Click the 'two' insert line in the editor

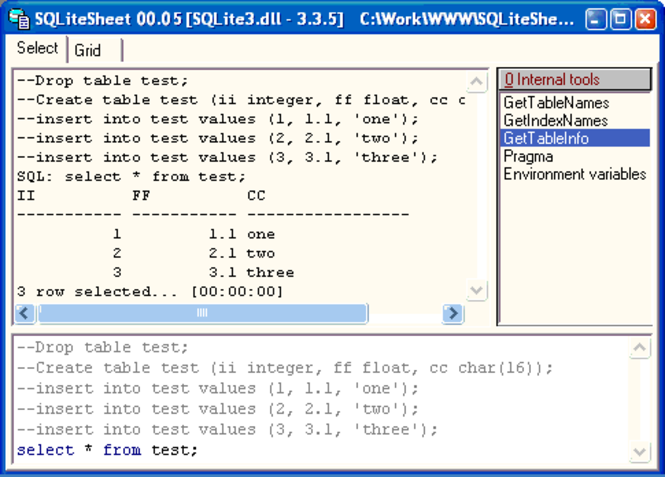(x=218, y=409)
